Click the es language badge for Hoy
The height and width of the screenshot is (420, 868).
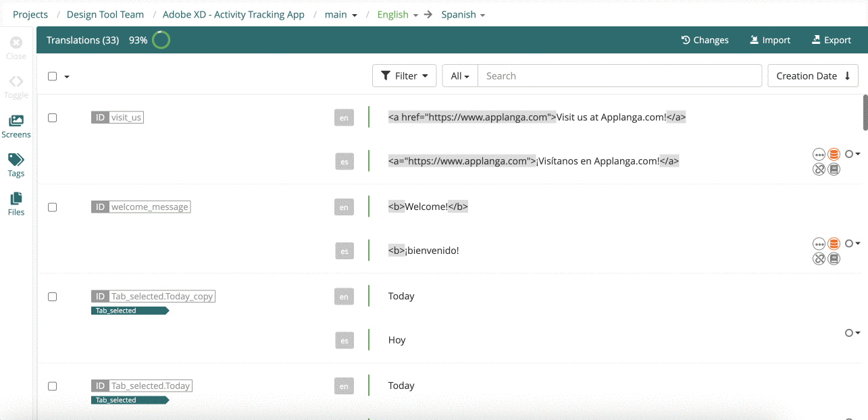coord(344,340)
